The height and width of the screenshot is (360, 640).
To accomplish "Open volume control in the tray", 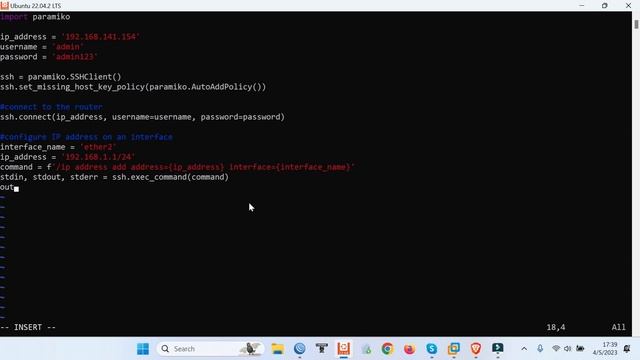I will pos(567,349).
